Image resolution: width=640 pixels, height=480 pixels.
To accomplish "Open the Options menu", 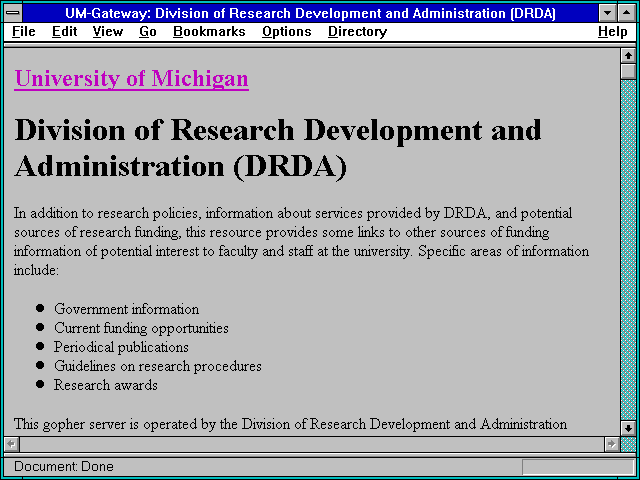I will 287,32.
